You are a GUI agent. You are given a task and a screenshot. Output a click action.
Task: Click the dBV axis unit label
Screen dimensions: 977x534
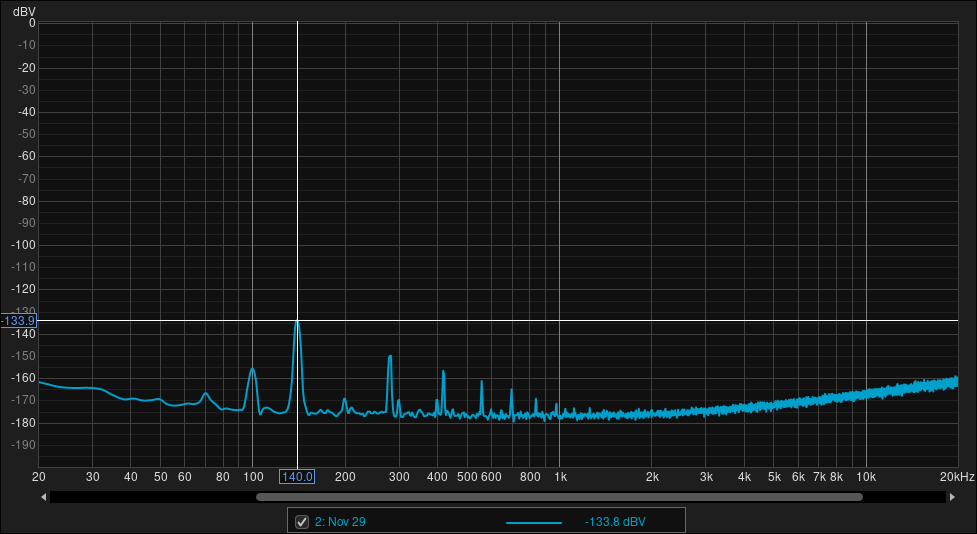pos(24,12)
